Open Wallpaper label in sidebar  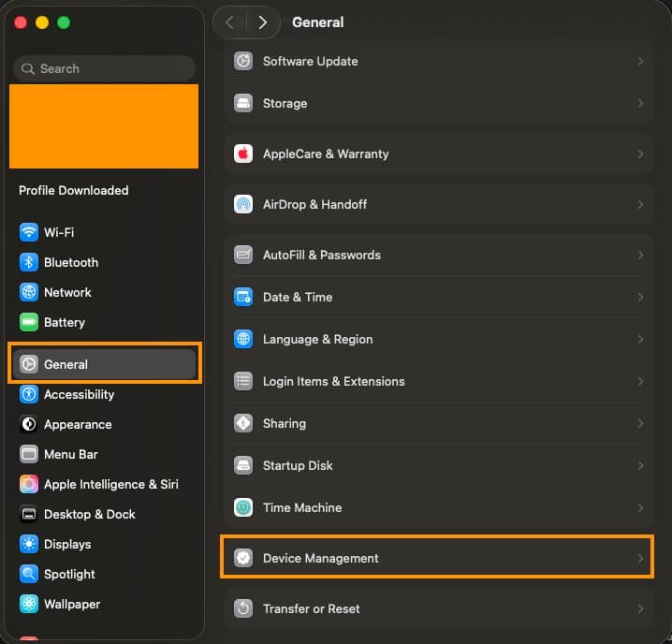(x=72, y=604)
